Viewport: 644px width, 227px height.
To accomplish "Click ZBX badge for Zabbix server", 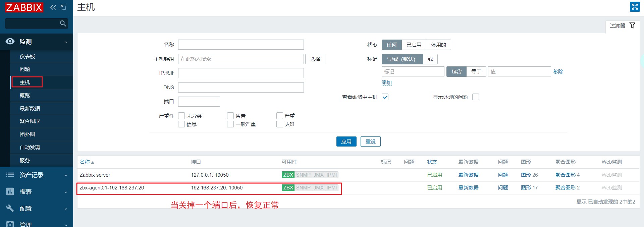I will [288, 175].
